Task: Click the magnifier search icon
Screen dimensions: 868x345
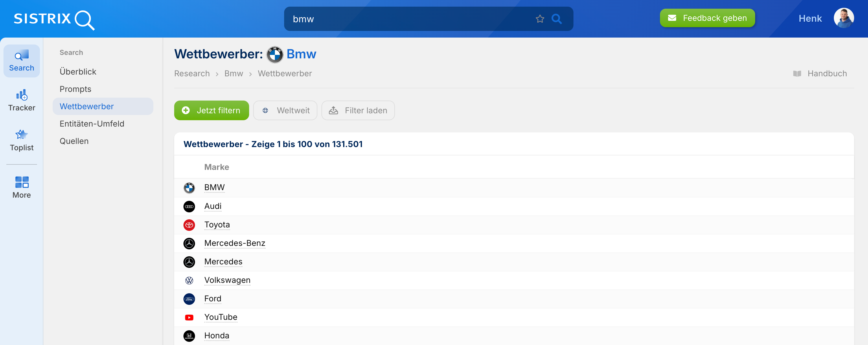Action: [x=556, y=19]
